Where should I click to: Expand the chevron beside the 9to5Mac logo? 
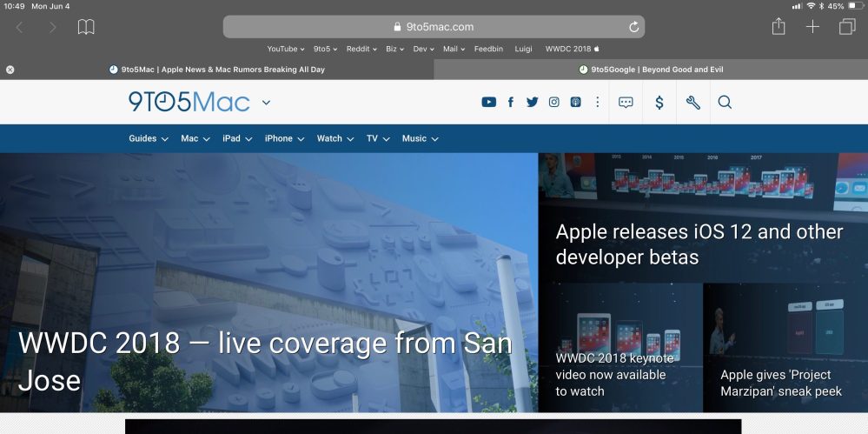[x=266, y=103]
